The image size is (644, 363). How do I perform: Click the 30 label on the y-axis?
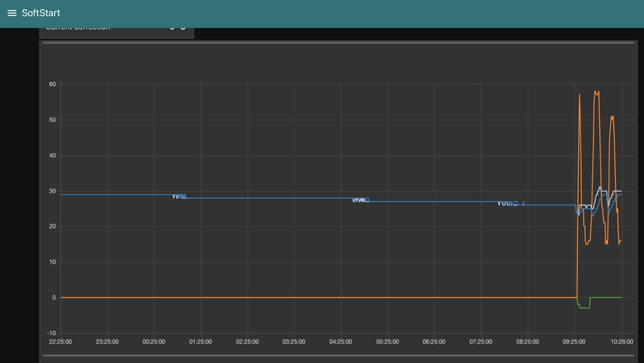(52, 191)
